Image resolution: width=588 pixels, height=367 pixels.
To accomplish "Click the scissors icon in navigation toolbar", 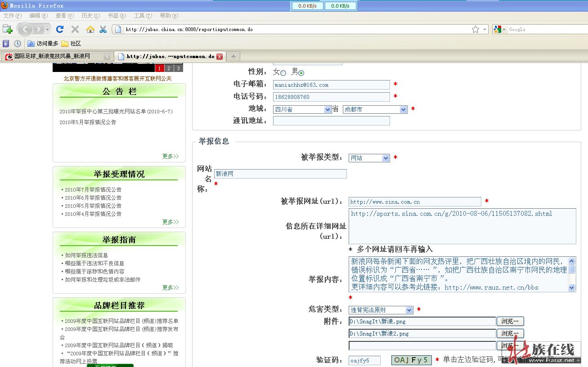I will pyautogui.click(x=103, y=29).
